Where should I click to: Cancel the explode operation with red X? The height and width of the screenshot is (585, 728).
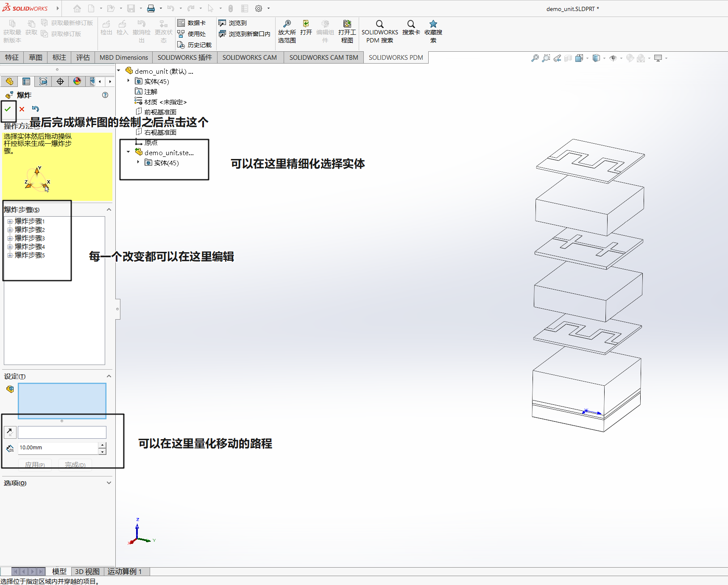pyautogui.click(x=22, y=109)
